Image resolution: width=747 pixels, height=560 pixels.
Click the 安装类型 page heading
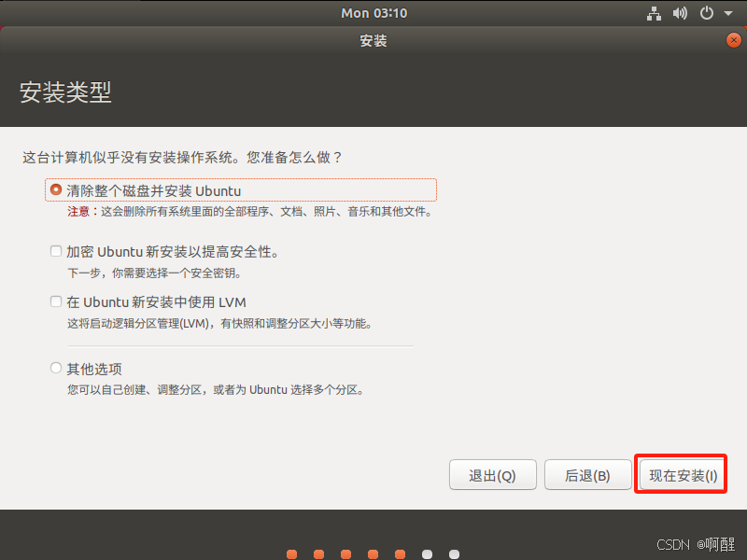[x=65, y=92]
